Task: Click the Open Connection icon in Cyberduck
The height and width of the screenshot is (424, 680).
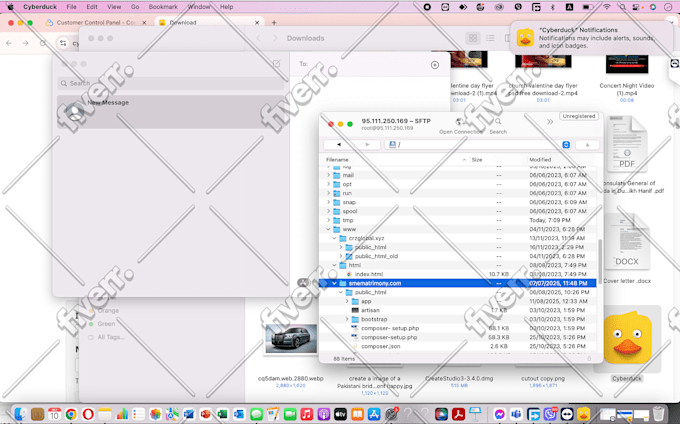Action: [460, 122]
